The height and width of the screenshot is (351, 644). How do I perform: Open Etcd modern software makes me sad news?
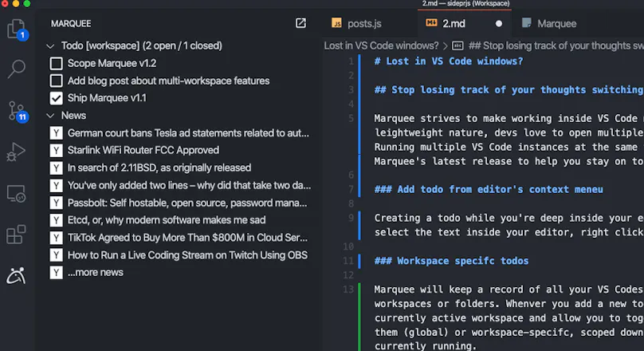click(167, 220)
